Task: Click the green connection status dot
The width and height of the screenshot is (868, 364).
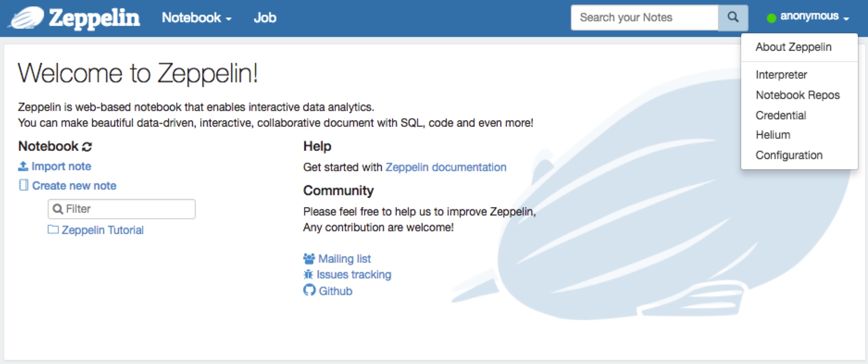Action: point(771,18)
